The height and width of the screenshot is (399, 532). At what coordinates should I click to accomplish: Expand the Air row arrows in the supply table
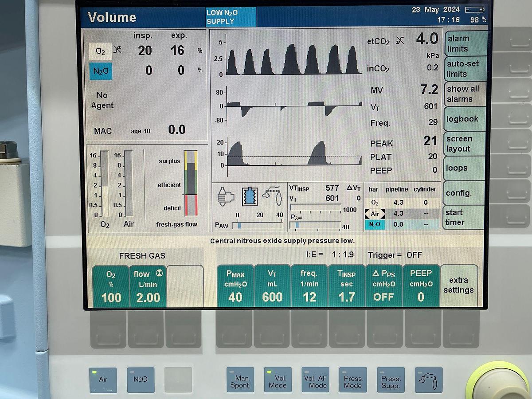pyautogui.click(x=375, y=213)
